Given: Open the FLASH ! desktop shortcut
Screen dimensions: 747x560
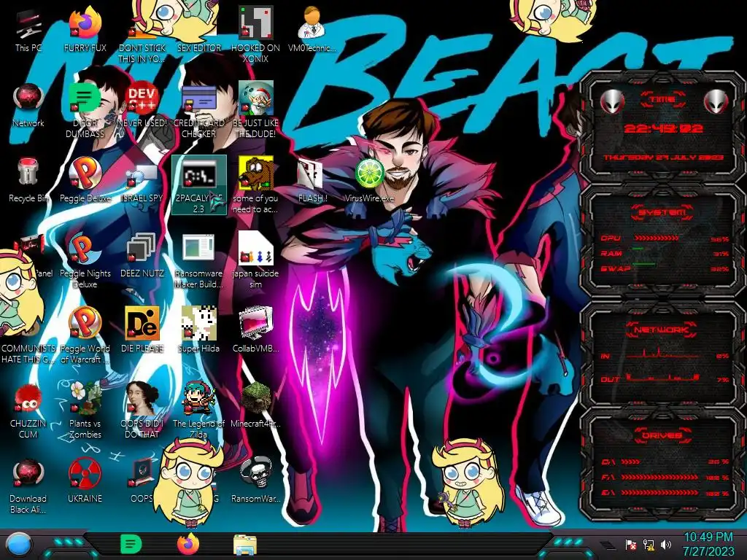Looking at the screenshot, I should 311,181.
